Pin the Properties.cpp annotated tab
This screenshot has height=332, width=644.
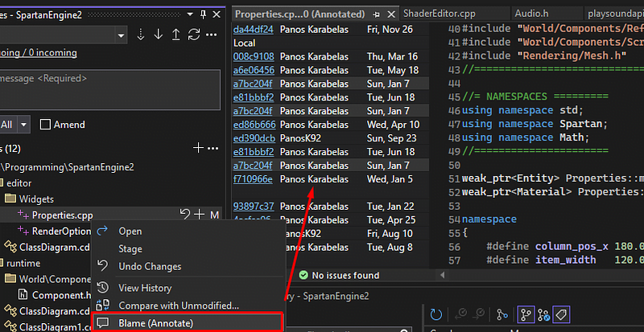pyautogui.click(x=376, y=14)
